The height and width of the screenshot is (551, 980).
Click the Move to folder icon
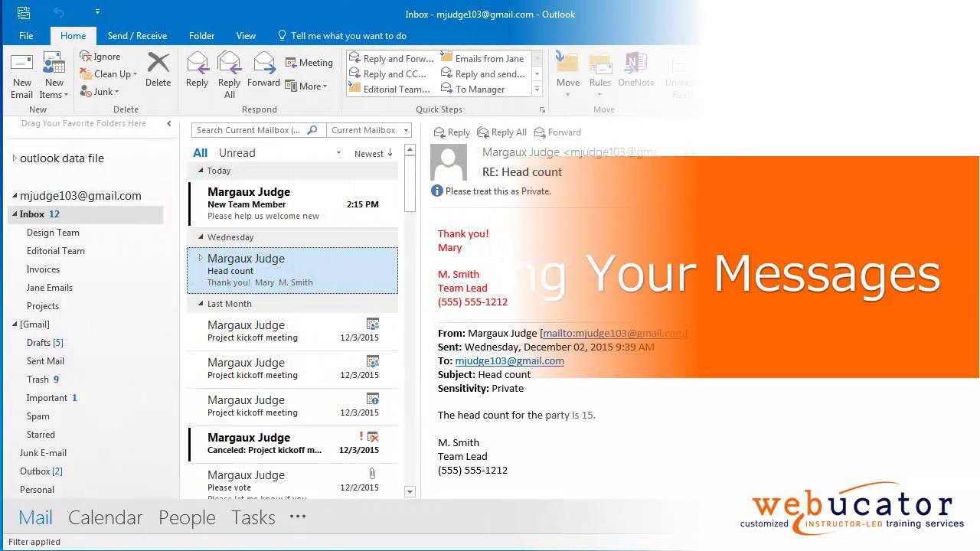(567, 63)
